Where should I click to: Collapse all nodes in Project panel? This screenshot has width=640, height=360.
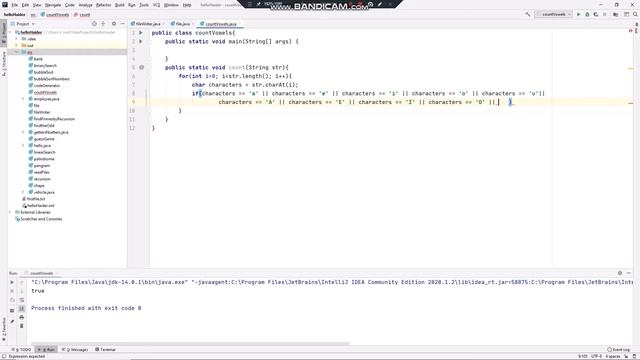coord(103,24)
